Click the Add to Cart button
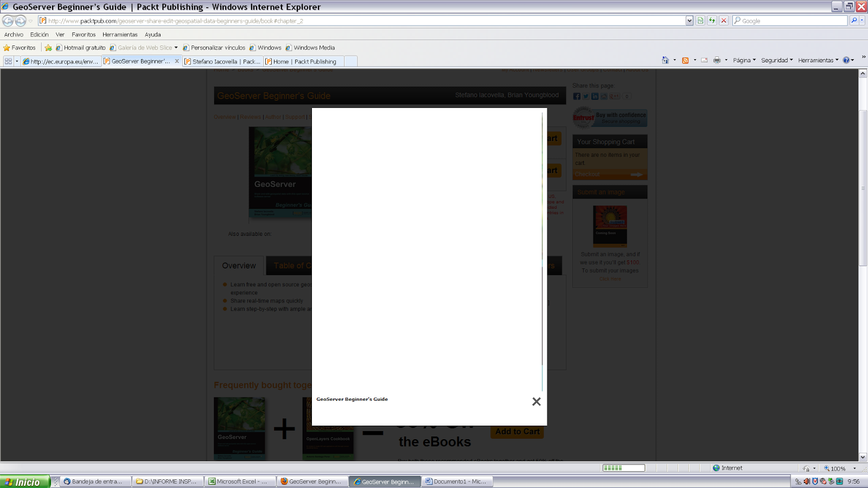868x488 pixels. [x=517, y=432]
